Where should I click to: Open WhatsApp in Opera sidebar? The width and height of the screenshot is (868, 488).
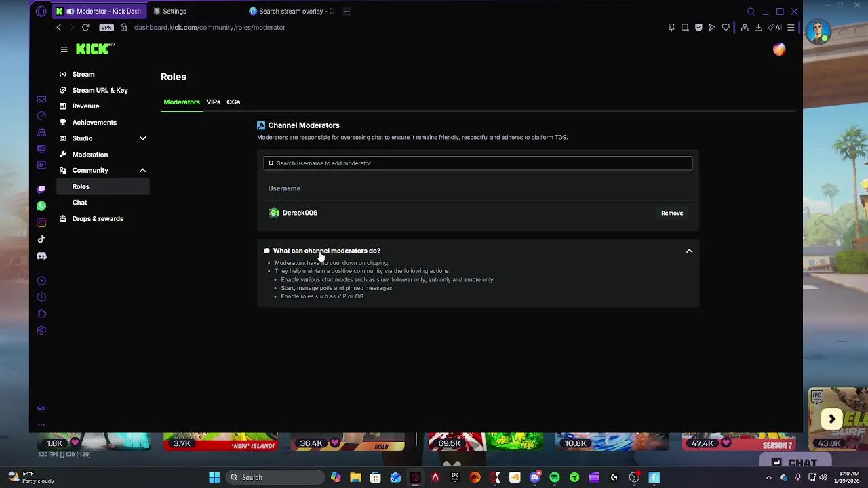[41, 206]
